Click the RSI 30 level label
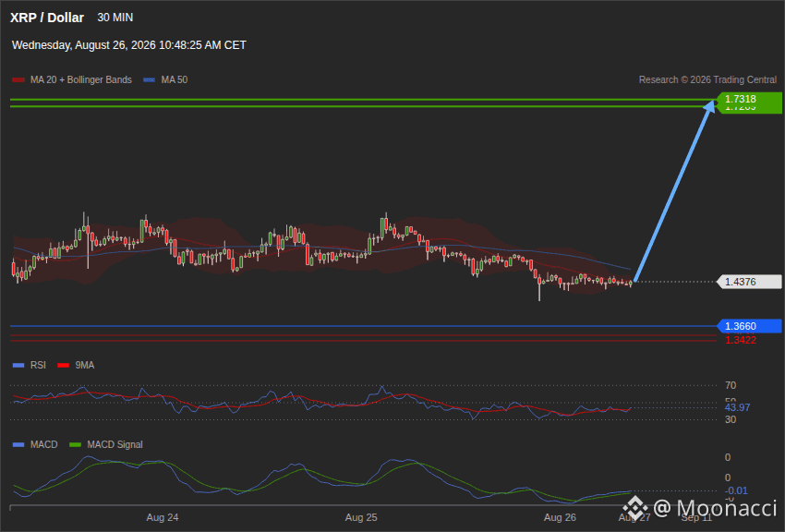This screenshot has height=532, width=785. [x=731, y=419]
